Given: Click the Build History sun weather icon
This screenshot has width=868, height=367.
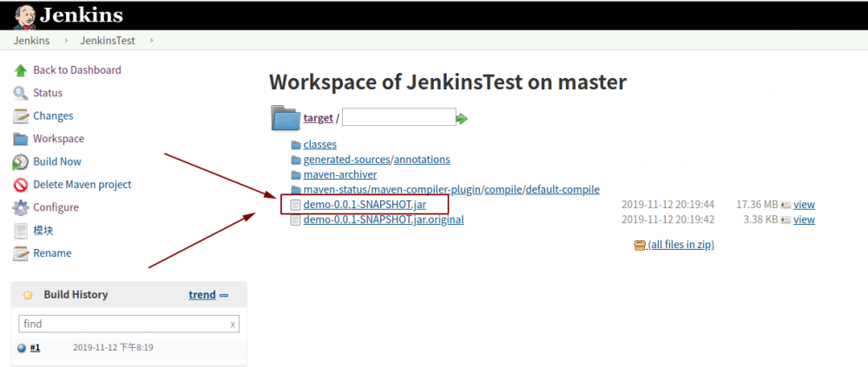Looking at the screenshot, I should [28, 296].
